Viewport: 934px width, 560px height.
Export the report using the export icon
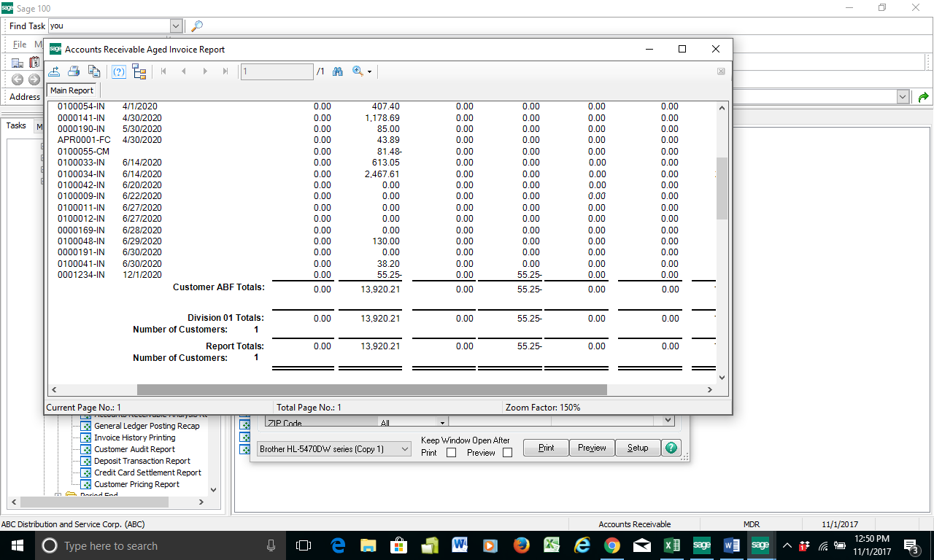54,71
